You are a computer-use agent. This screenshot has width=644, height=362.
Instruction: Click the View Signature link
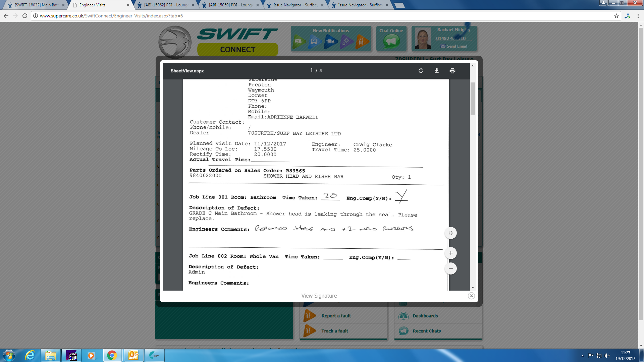click(x=319, y=296)
